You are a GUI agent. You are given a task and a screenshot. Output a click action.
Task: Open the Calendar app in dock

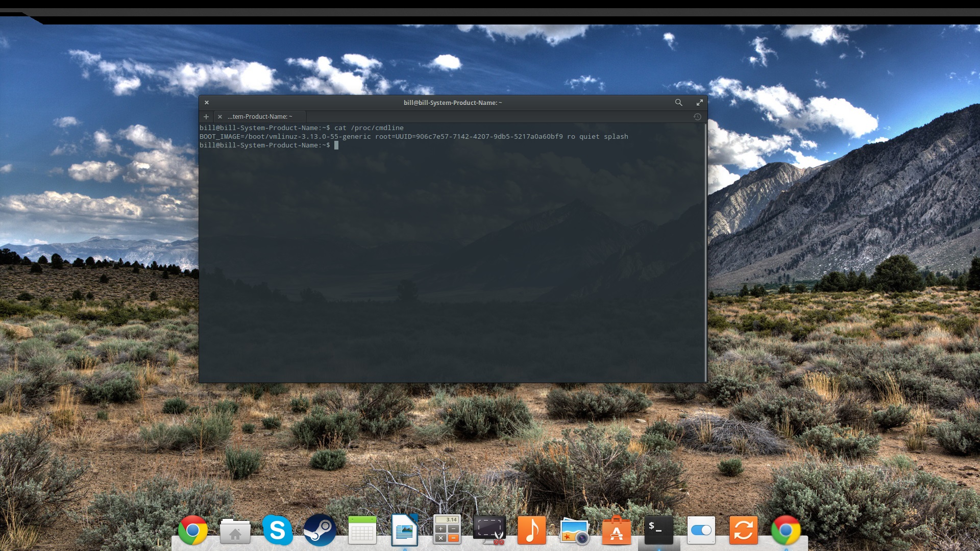[x=362, y=531]
